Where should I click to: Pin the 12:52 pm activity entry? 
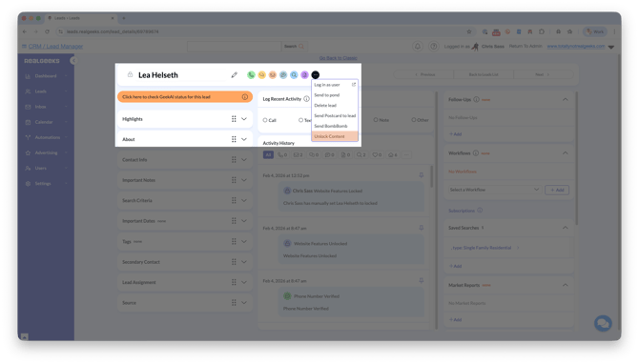421,175
